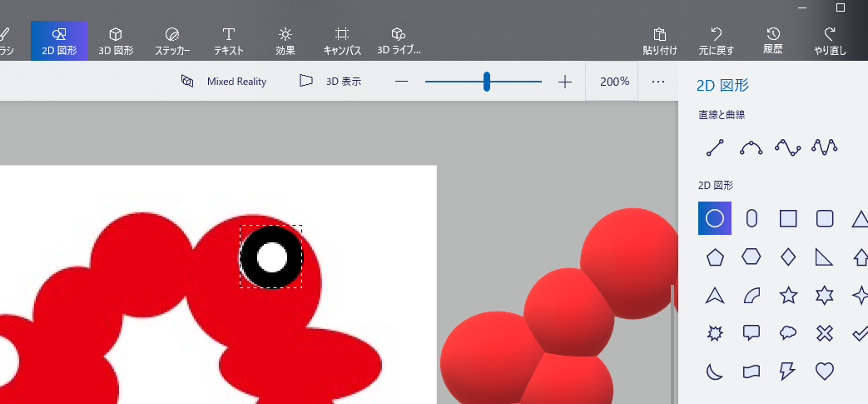
Task: Click the 3D red spheres preview
Action: coord(559,306)
